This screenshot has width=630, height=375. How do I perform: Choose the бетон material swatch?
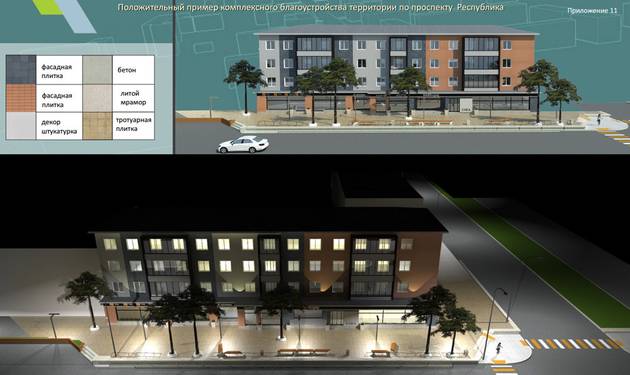click(x=97, y=70)
